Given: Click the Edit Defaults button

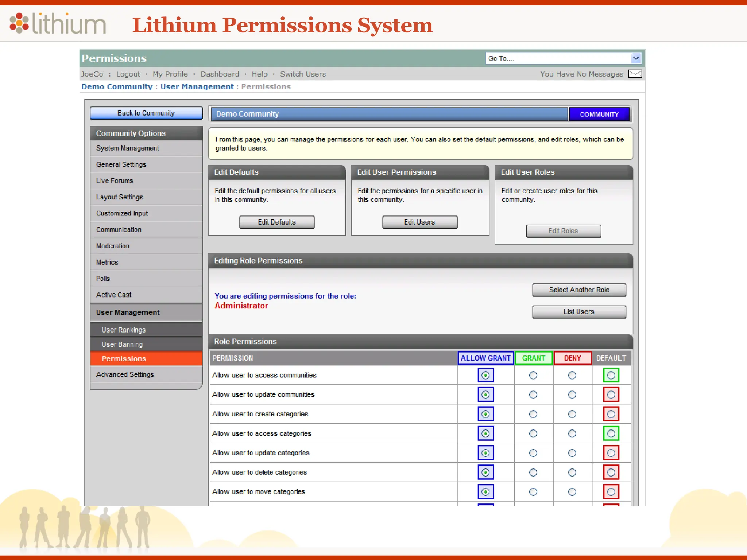Looking at the screenshot, I should (x=277, y=222).
